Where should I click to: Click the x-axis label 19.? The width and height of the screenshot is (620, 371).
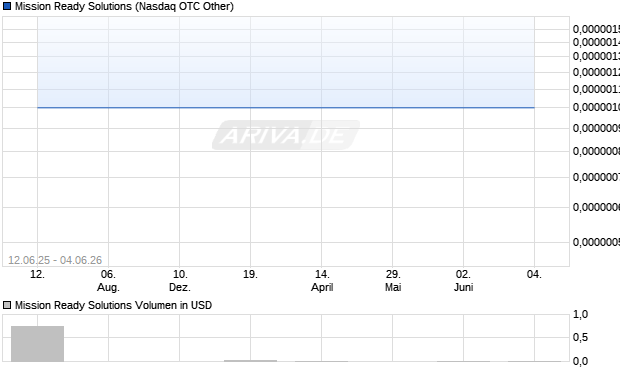click(250, 274)
